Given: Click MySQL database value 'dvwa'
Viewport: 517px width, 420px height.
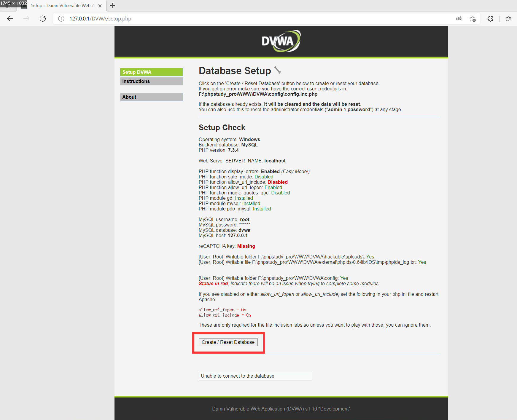Looking at the screenshot, I should click(x=244, y=230).
